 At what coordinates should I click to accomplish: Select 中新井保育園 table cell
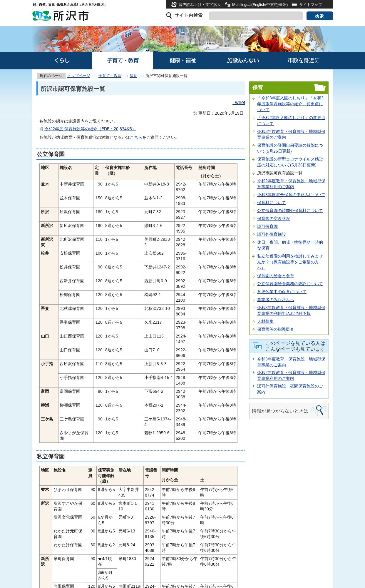76,187
